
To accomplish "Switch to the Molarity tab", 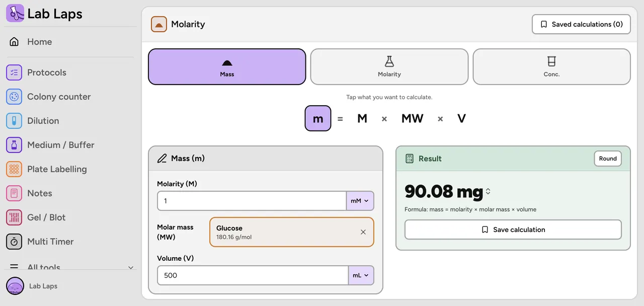I will click(389, 67).
